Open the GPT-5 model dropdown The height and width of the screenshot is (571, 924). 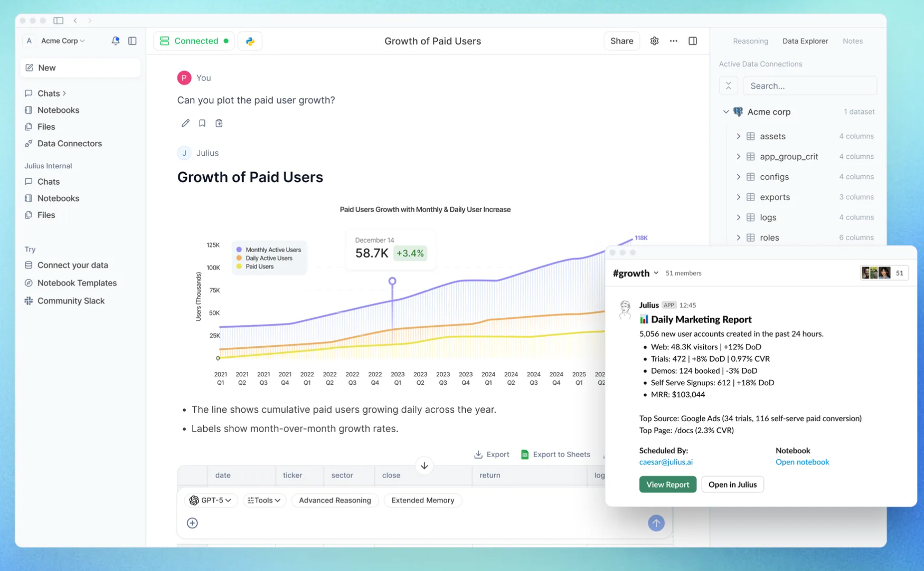coord(211,500)
